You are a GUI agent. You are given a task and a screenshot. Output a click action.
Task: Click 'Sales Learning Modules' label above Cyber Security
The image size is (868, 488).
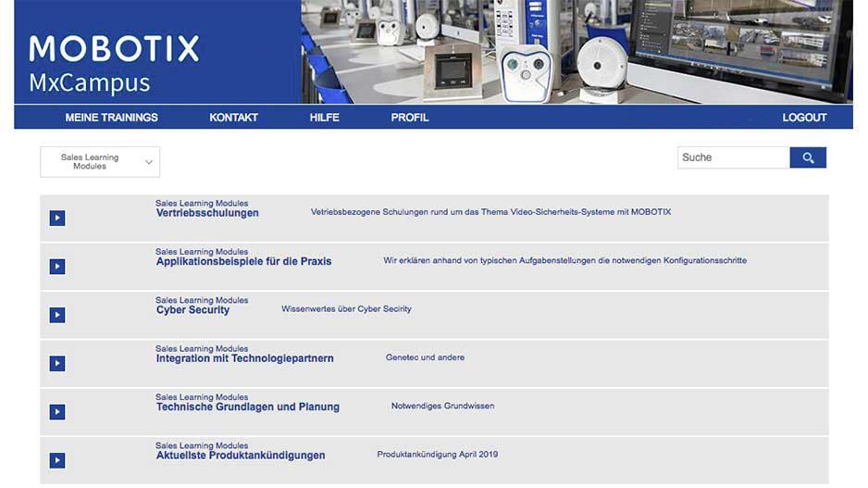click(202, 300)
